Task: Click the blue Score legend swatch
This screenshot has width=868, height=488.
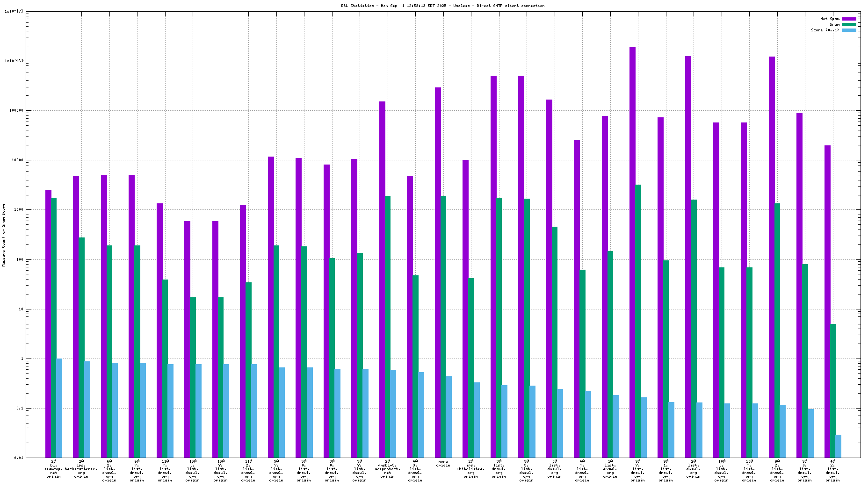Action: point(849,30)
